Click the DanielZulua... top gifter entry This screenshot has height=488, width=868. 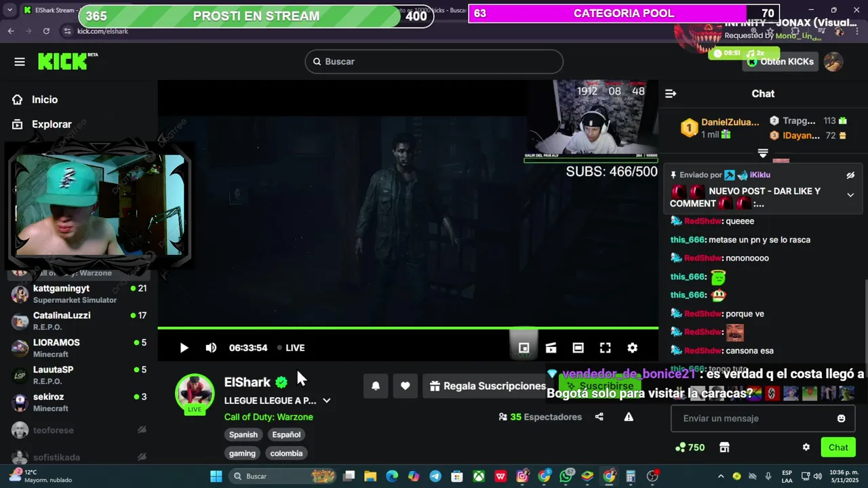tap(721, 127)
